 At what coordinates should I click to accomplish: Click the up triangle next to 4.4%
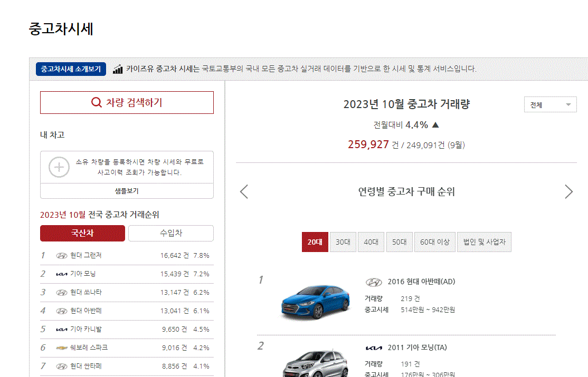pos(435,125)
